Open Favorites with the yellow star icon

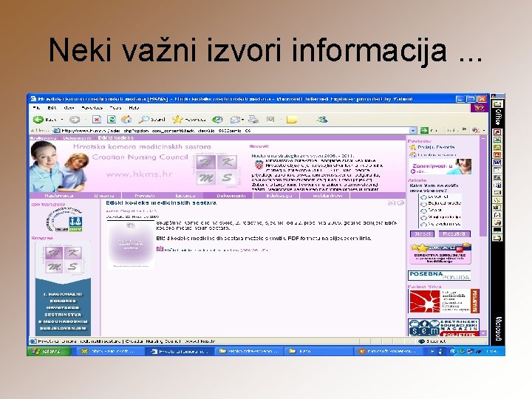click(177, 120)
